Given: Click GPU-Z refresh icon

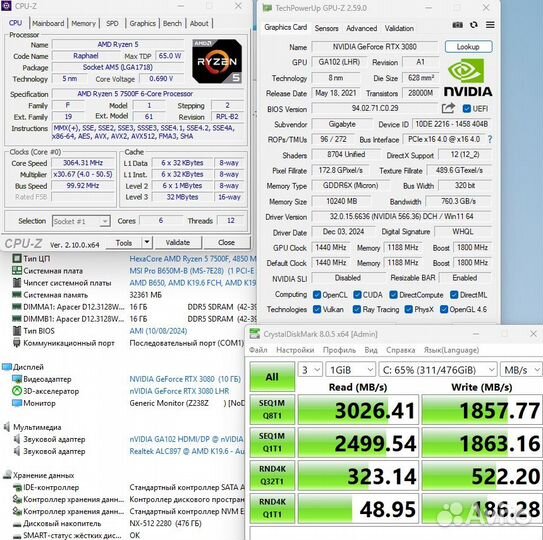Looking at the screenshot, I should click(x=474, y=25).
